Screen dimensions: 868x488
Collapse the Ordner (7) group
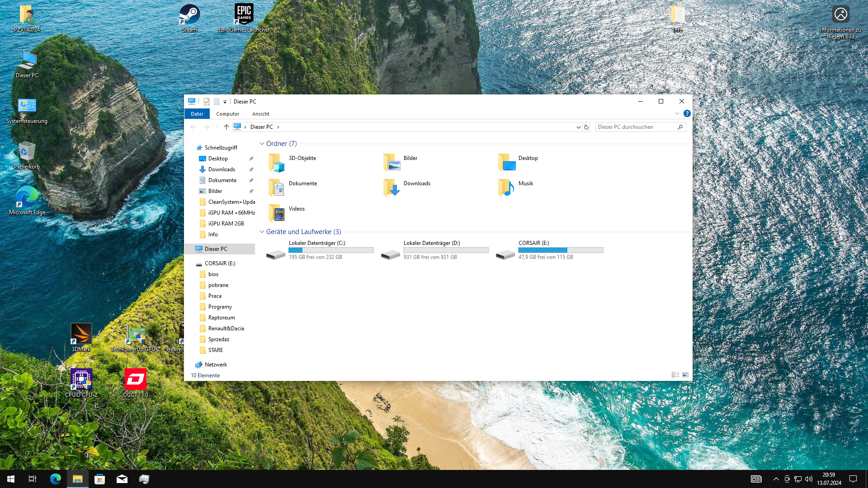(262, 144)
